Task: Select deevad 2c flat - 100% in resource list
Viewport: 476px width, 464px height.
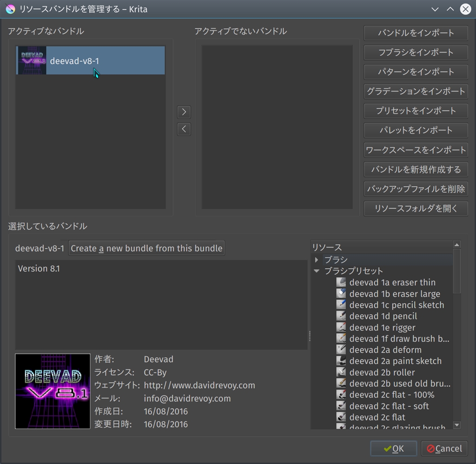Action: (391, 395)
